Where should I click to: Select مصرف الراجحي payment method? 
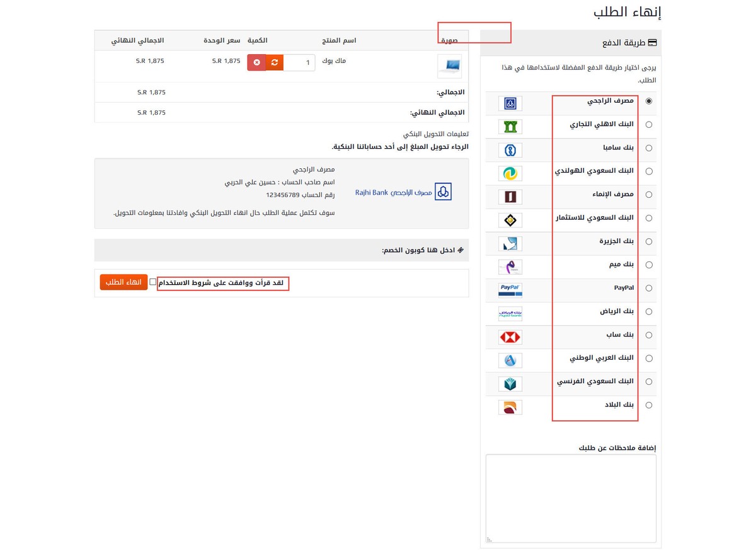click(648, 100)
